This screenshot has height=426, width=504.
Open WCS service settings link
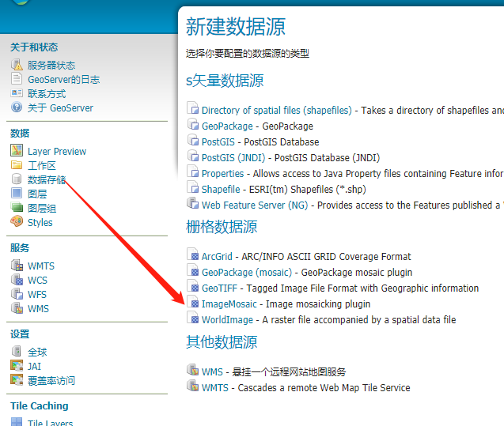tap(38, 281)
